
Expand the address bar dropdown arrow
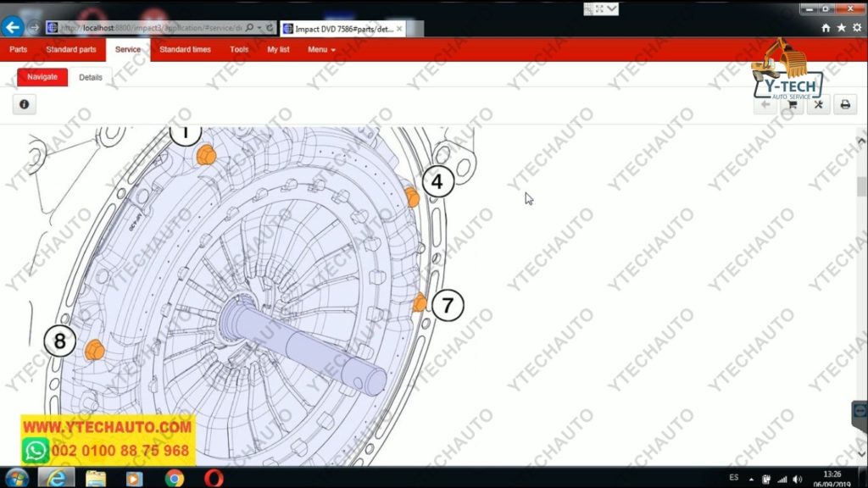click(259, 28)
